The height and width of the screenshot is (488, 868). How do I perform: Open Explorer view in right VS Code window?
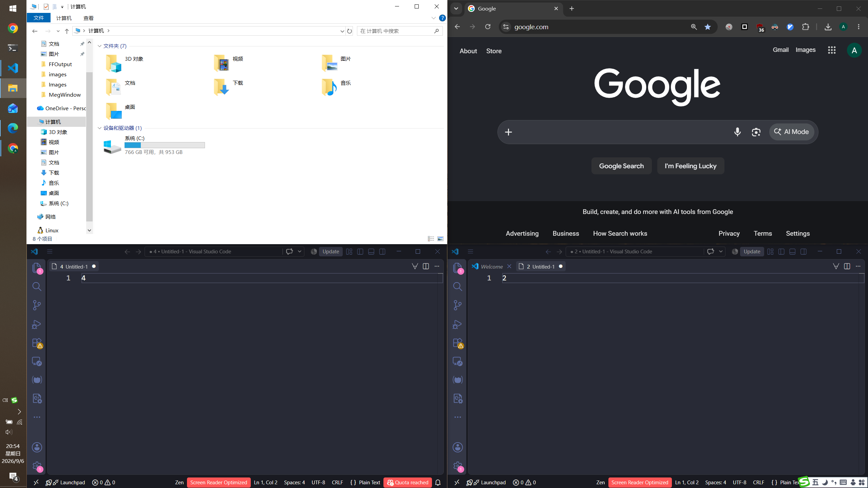coord(457,268)
